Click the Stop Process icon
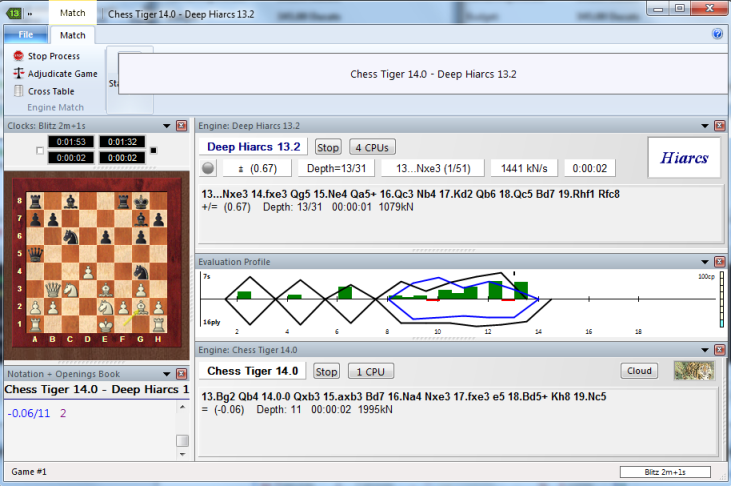 [18, 56]
